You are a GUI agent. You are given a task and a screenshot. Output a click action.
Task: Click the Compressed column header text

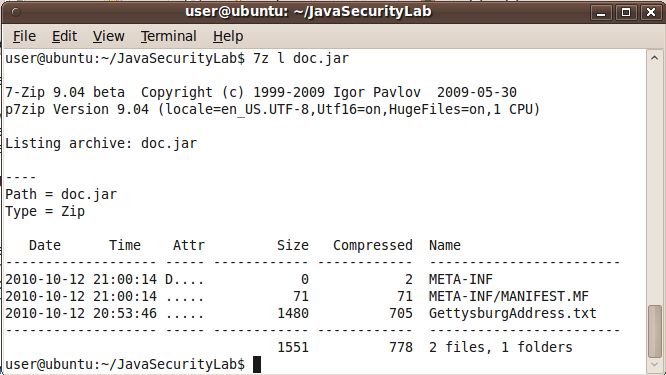373,245
